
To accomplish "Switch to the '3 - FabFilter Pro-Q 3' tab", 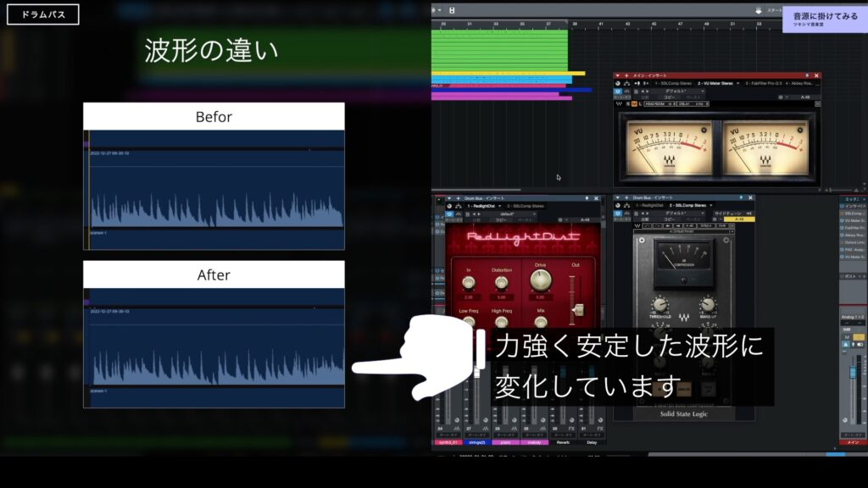I will pos(764,84).
